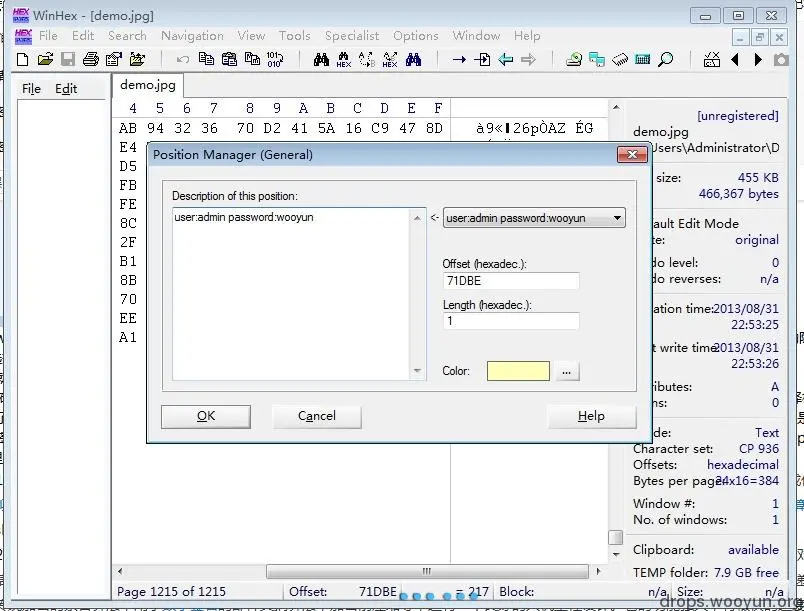Click the "hexadecimal" Offsets value
The height and width of the screenshot is (611, 804).
click(742, 465)
